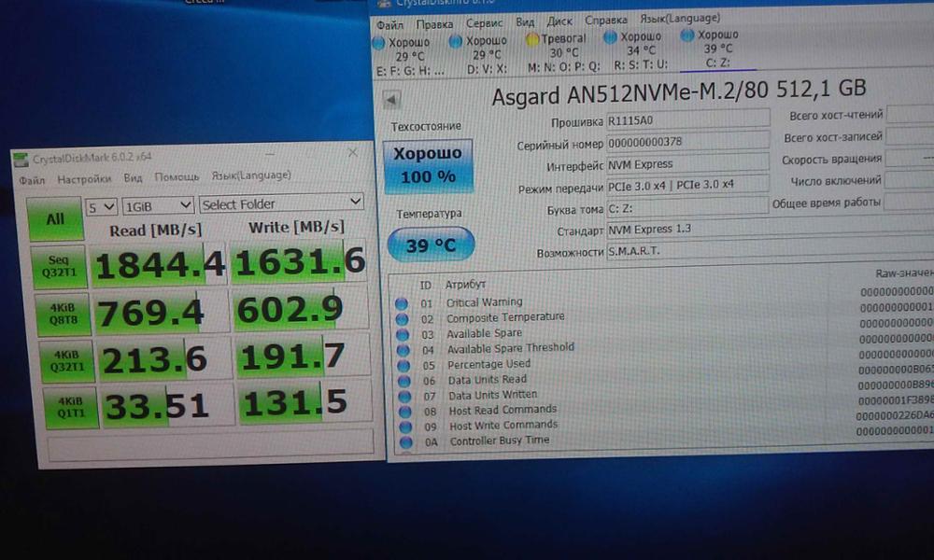Open Файл menu in CrystalDiskMark
This screenshot has height=560, width=934.
(x=32, y=180)
